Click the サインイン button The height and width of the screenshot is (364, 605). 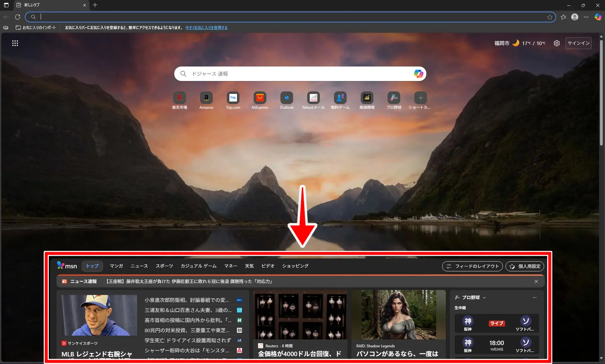578,43
